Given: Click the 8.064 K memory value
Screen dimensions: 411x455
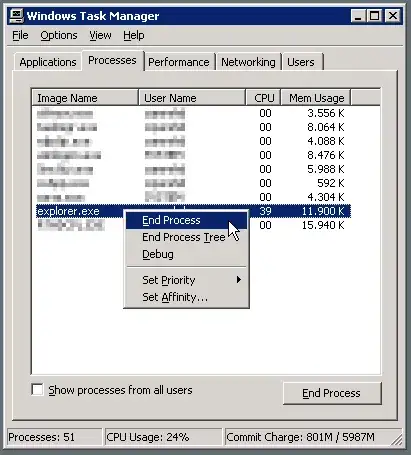Looking at the screenshot, I should (325, 127).
